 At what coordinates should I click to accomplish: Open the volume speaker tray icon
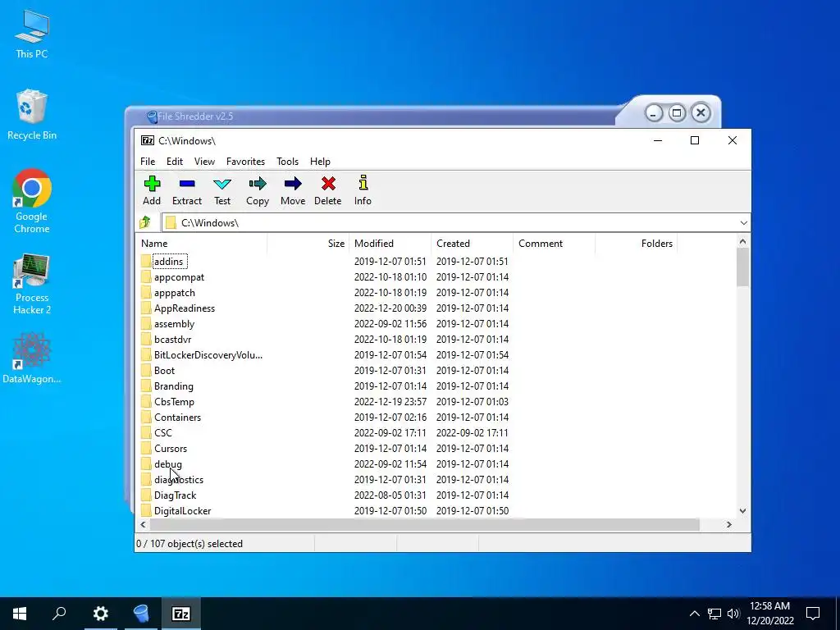point(733,614)
